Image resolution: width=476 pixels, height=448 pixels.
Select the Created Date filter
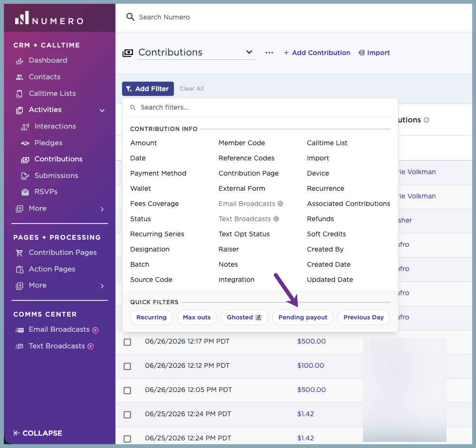click(x=329, y=264)
